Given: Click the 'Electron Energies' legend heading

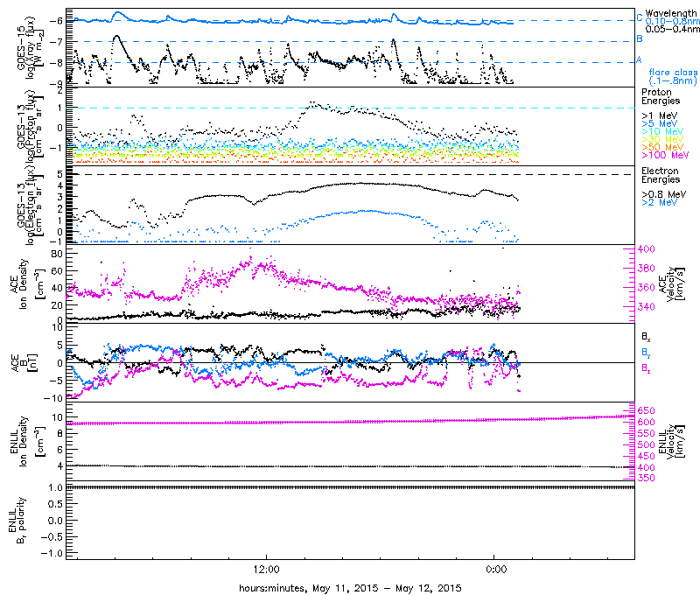Looking at the screenshot, I should (x=661, y=175).
